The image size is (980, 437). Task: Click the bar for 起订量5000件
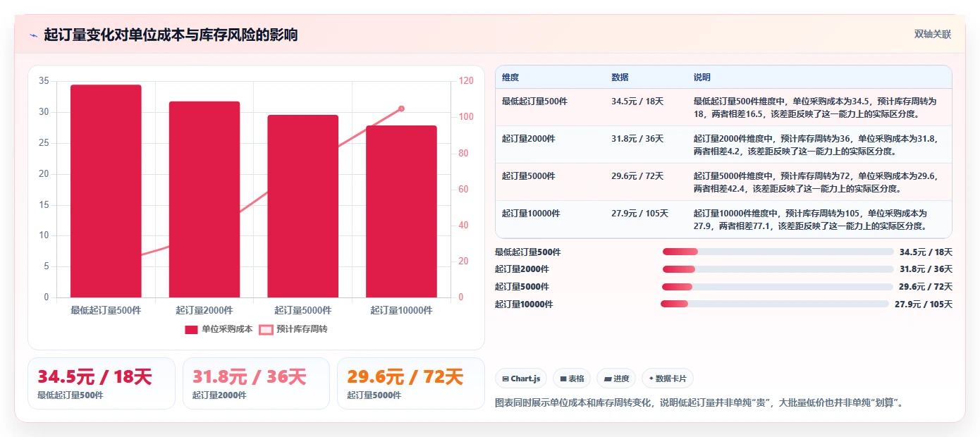click(302, 206)
